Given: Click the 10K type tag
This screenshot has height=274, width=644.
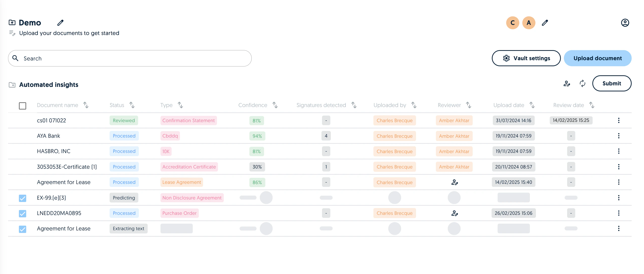Looking at the screenshot, I should point(166,151).
